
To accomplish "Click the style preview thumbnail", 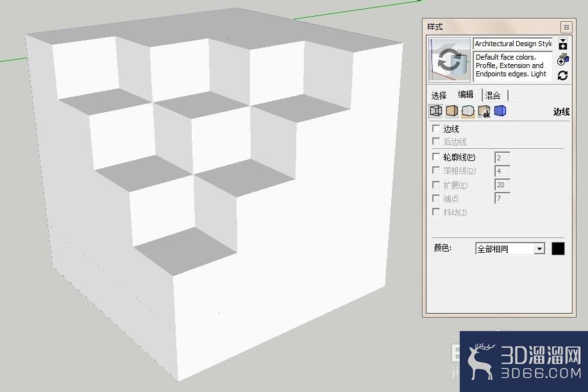I will [449, 60].
